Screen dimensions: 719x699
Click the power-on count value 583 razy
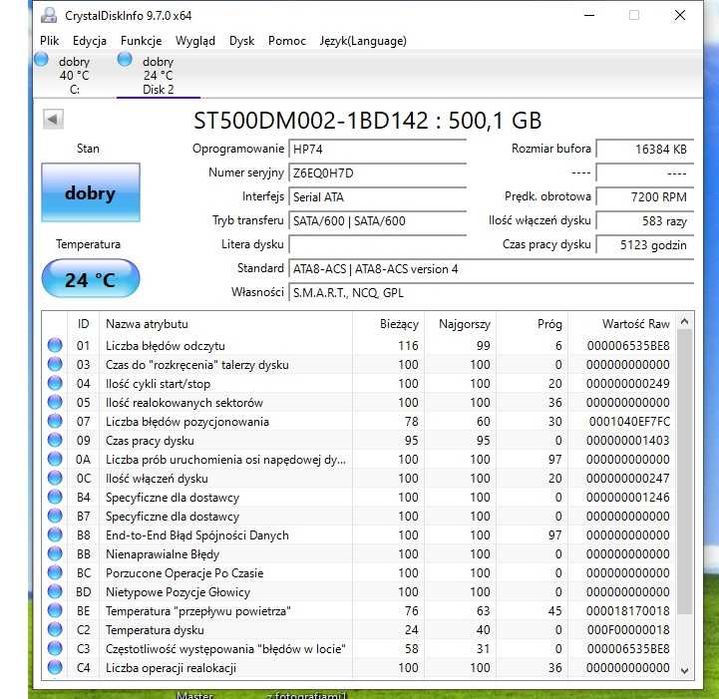[x=645, y=221]
